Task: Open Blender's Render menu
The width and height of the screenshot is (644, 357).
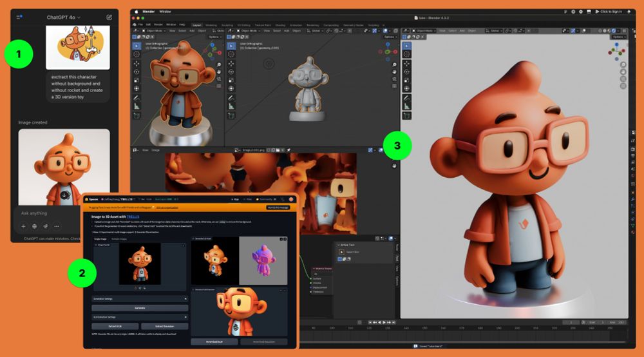Action: 158,24
